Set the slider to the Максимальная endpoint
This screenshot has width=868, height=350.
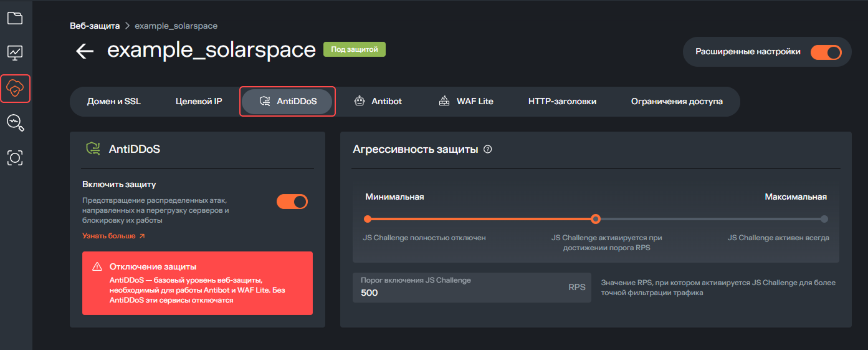pyautogui.click(x=824, y=219)
